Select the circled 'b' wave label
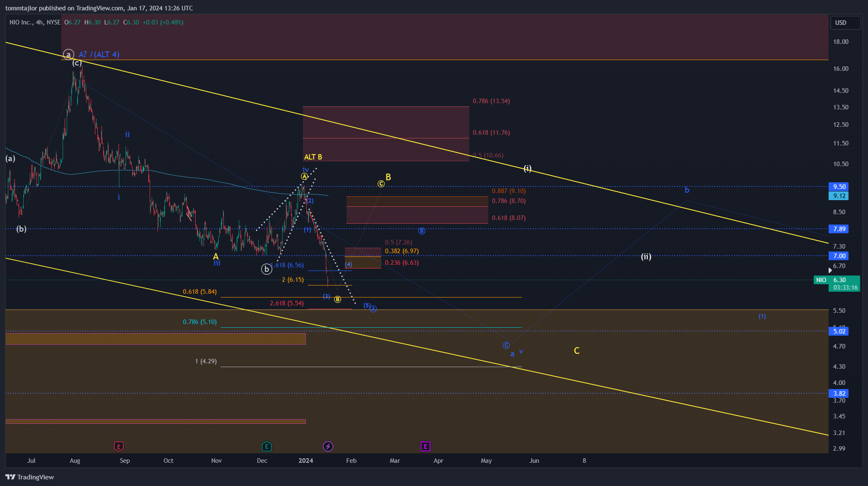Viewport: 868px width, 486px height. pos(267,269)
